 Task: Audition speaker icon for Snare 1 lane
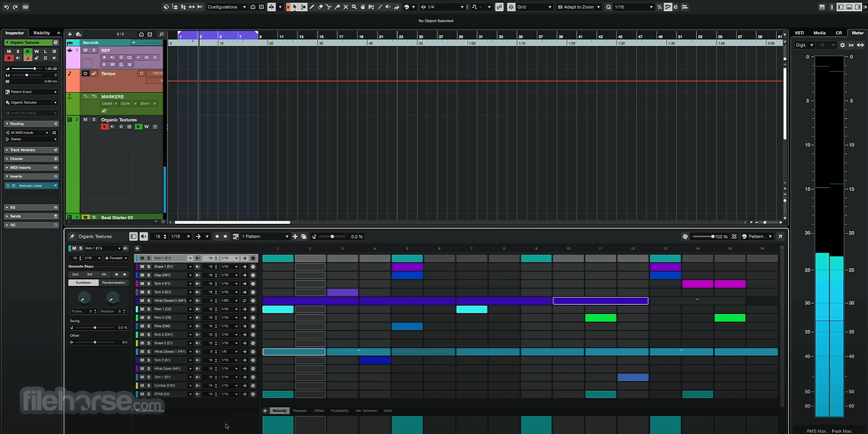pyautogui.click(x=198, y=267)
